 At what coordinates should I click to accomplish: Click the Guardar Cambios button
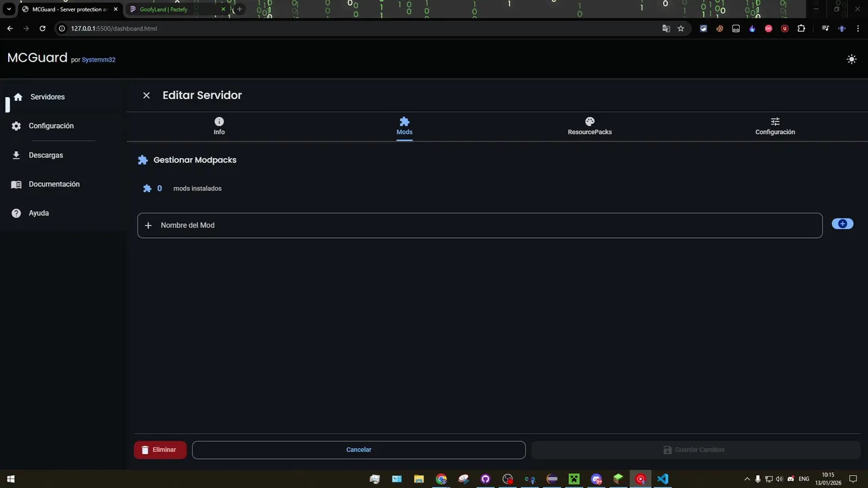click(696, 450)
